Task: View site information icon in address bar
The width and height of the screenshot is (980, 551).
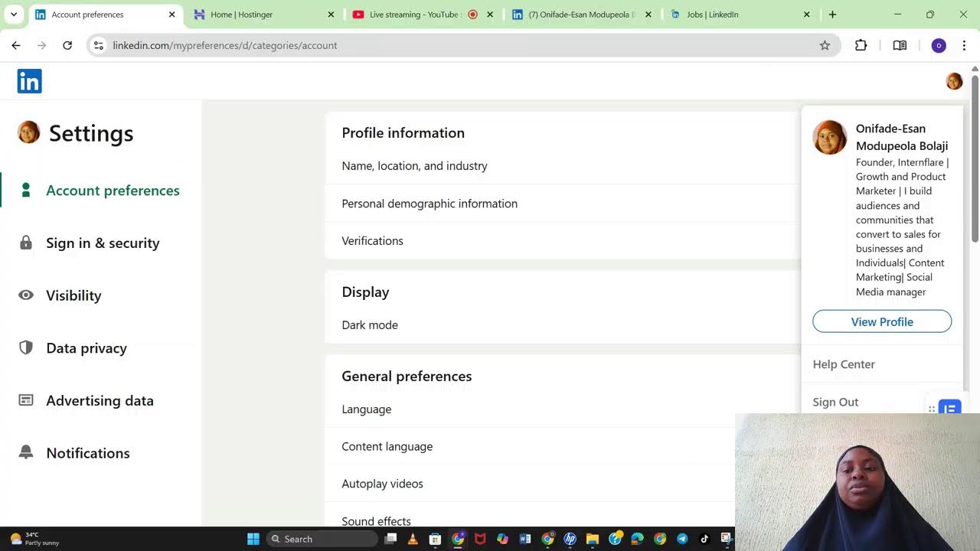Action: click(98, 45)
